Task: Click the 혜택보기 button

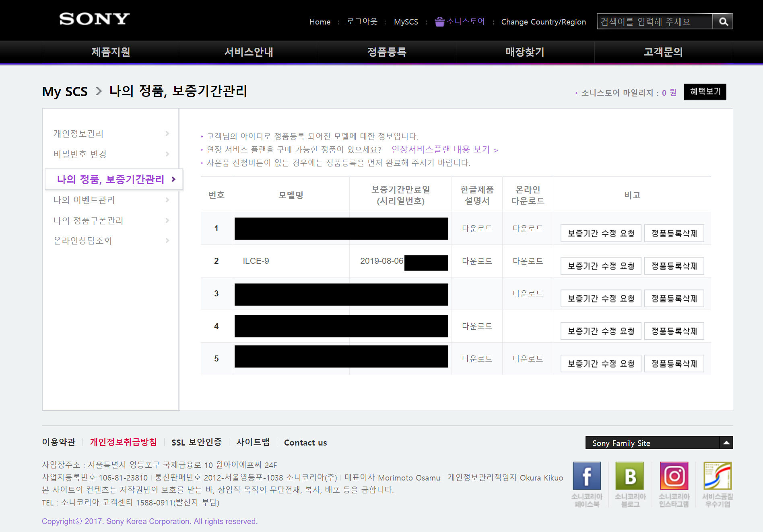Action: click(705, 92)
